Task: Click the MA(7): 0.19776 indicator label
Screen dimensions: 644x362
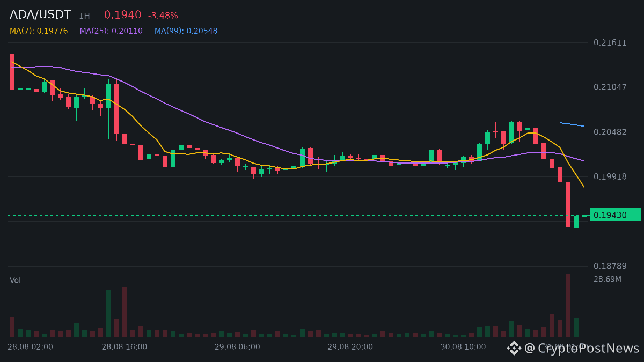Action: [x=39, y=31]
